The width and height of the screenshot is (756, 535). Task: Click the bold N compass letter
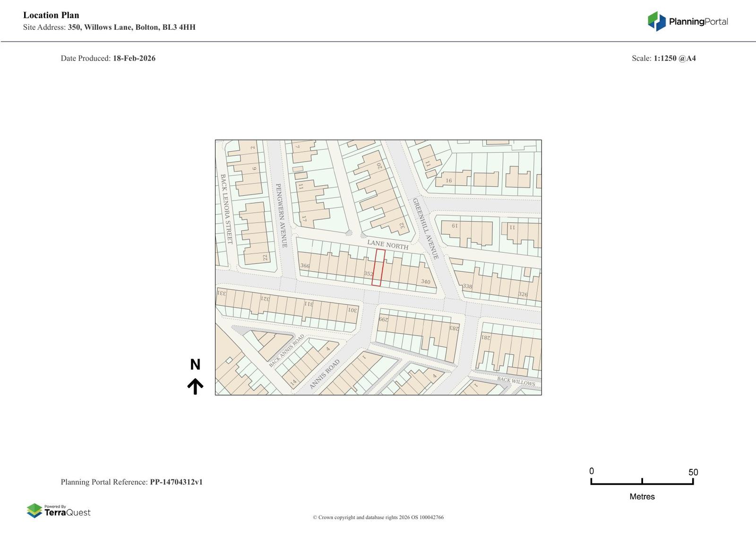coord(195,364)
